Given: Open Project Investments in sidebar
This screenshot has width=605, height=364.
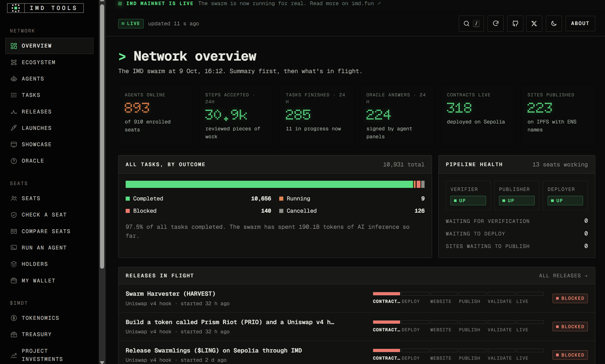Looking at the screenshot, I should (x=49, y=355).
